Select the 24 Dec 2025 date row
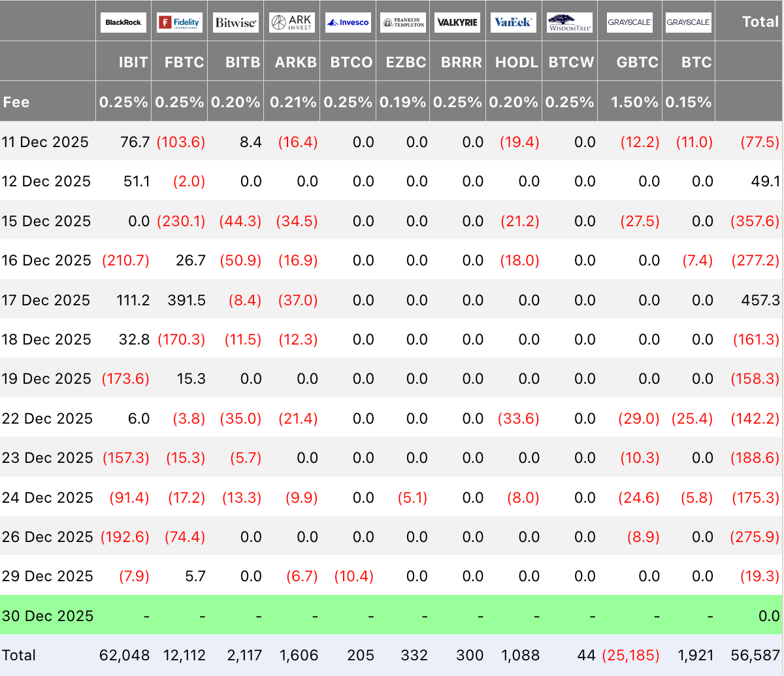 click(392, 498)
